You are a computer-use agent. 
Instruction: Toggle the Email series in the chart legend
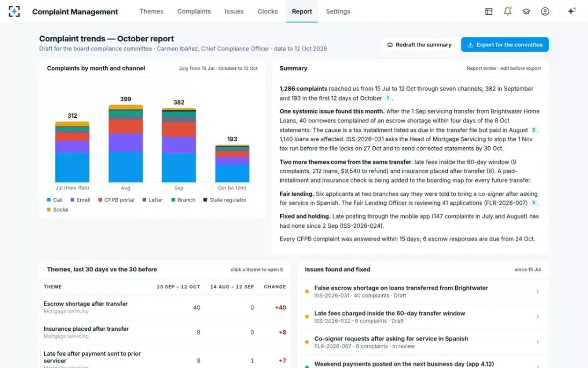pos(80,200)
